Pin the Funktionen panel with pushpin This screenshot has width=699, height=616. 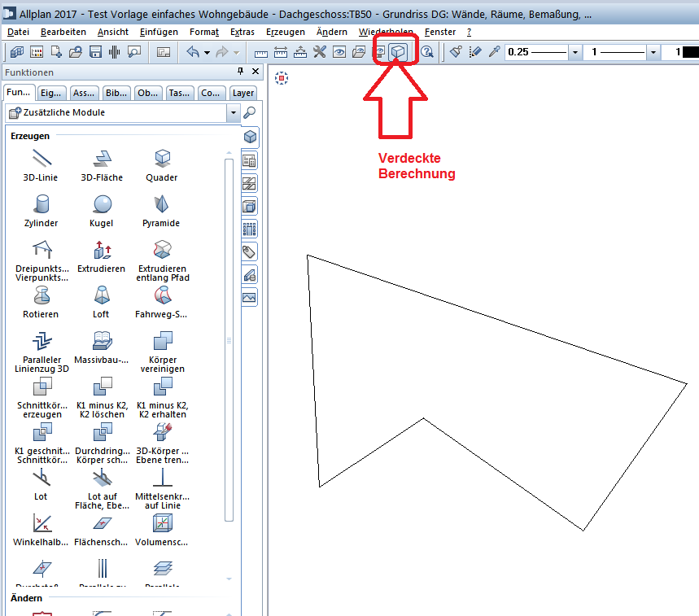240,72
